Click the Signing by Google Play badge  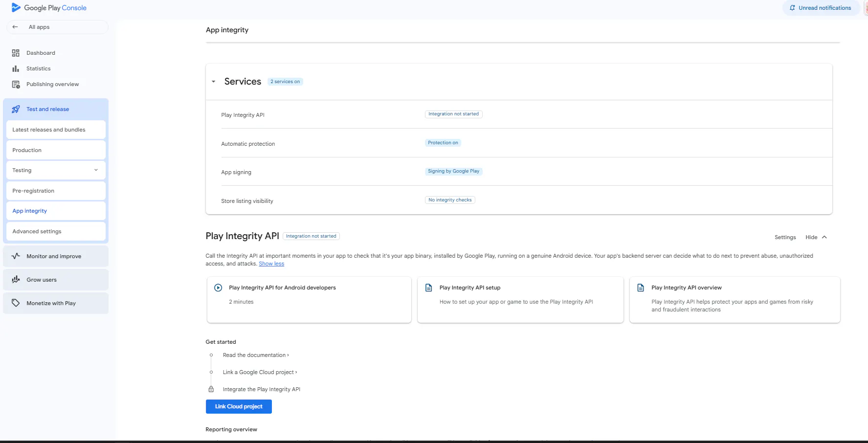tap(454, 171)
